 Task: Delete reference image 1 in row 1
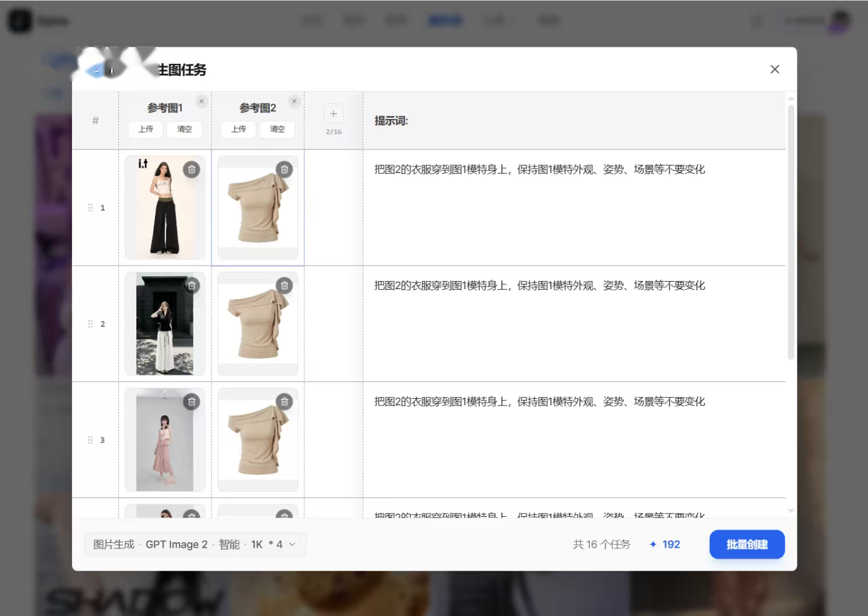pos(192,169)
